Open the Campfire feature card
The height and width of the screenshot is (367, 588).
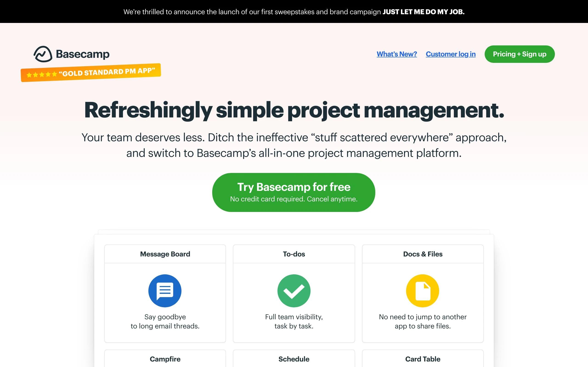point(165,359)
